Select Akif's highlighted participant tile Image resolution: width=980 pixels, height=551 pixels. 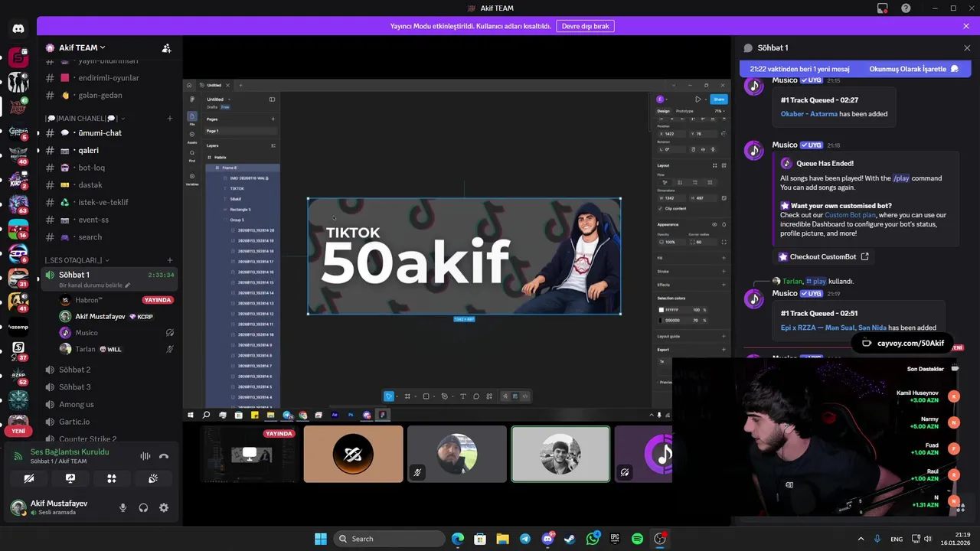(x=560, y=455)
